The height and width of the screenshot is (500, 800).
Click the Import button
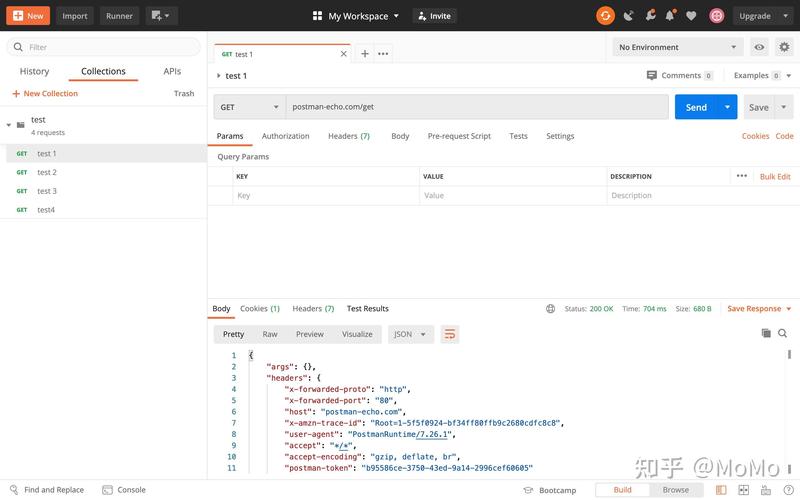click(75, 16)
